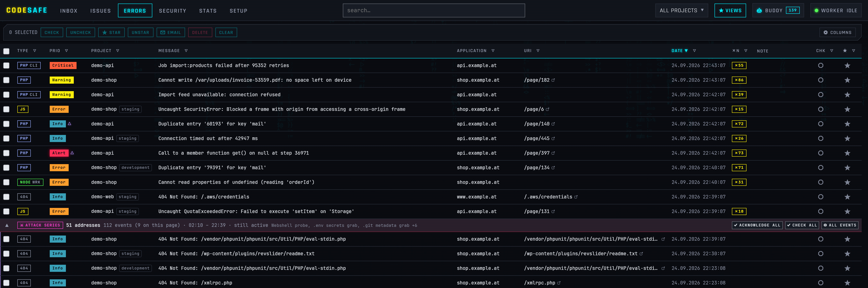
Task: Open external link icon beside /xmlrpc.php URI
Action: tap(559, 283)
